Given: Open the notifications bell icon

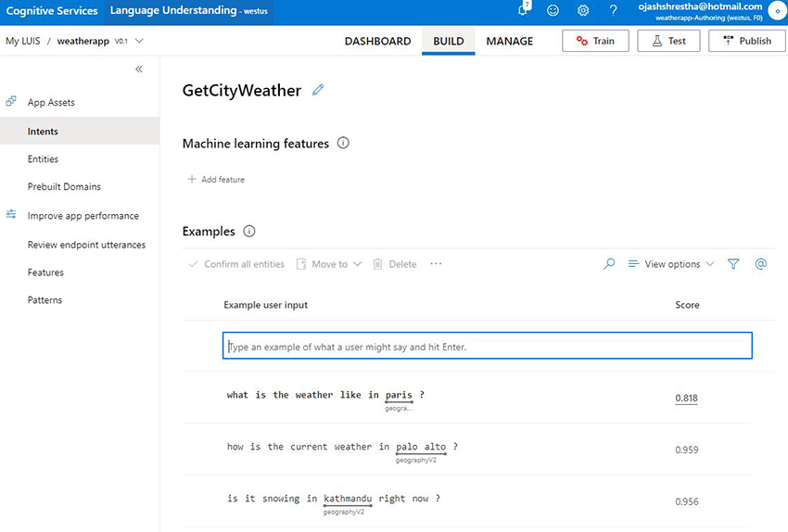Looking at the screenshot, I should pyautogui.click(x=523, y=10).
